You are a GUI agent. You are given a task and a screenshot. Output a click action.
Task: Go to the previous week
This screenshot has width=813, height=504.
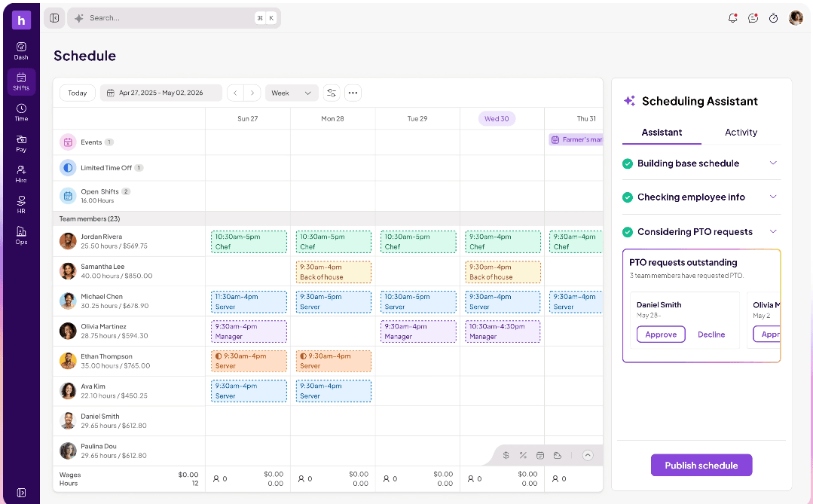pyautogui.click(x=235, y=93)
